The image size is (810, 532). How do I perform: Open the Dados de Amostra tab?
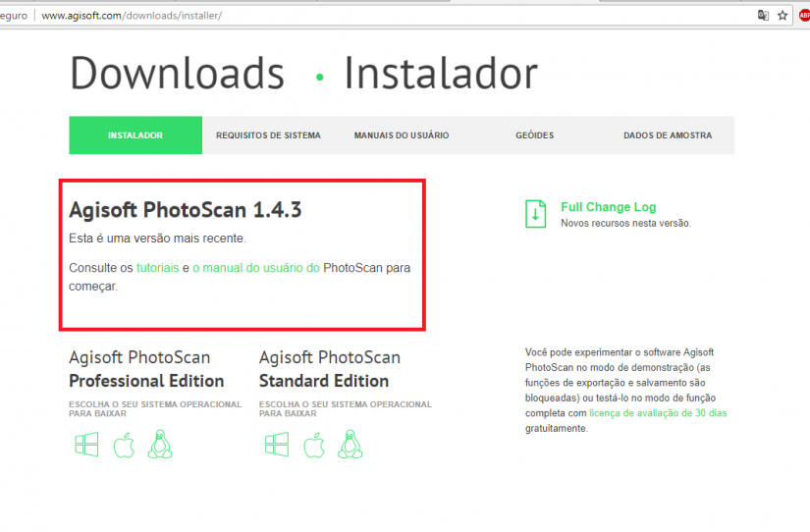[668, 135]
